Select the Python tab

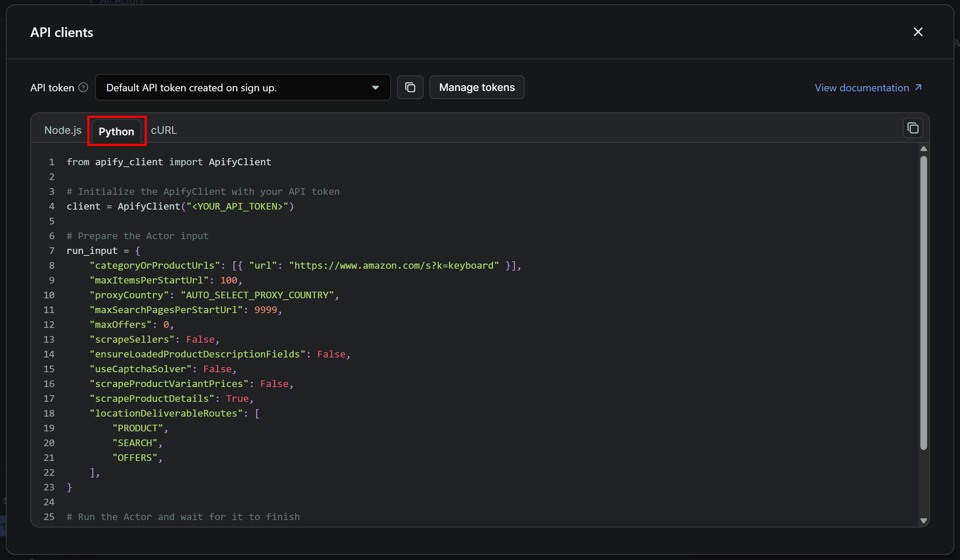(117, 131)
